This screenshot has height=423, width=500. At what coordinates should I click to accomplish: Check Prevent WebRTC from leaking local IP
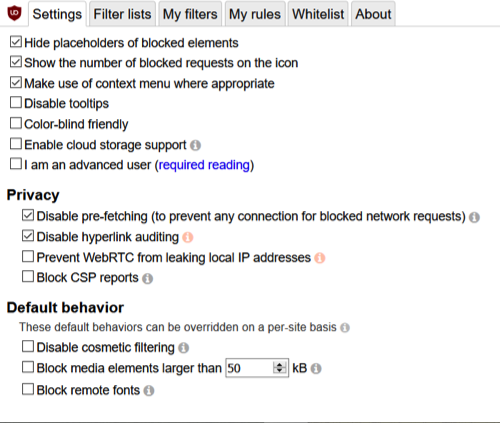click(x=28, y=257)
